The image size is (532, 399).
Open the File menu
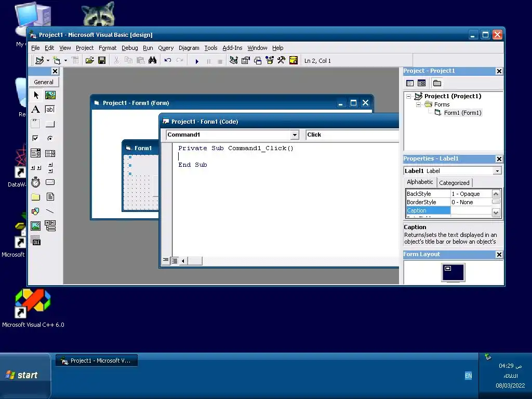click(x=35, y=48)
